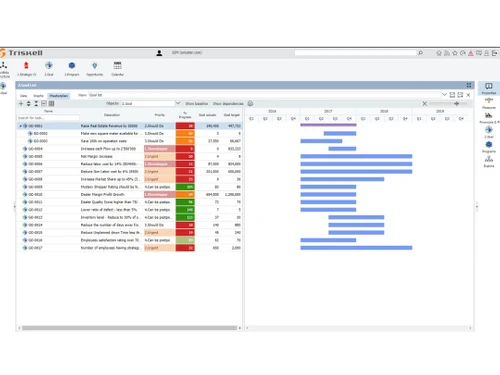The height and width of the screenshot is (375, 500).
Task: Click the home icon in header
Action: click(x=439, y=53)
